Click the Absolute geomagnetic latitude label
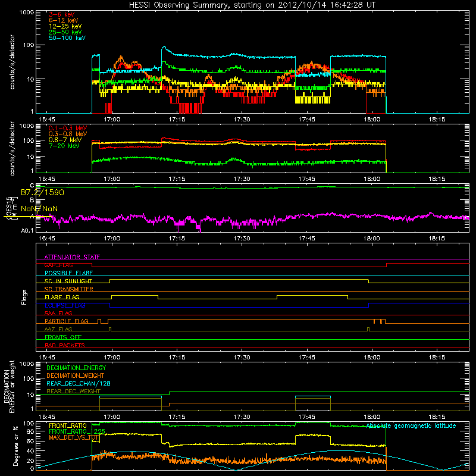 tap(411, 426)
